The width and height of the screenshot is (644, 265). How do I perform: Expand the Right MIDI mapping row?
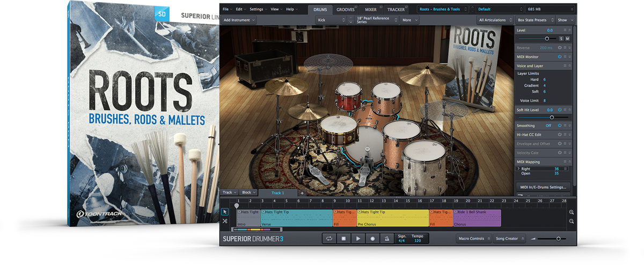pos(518,169)
